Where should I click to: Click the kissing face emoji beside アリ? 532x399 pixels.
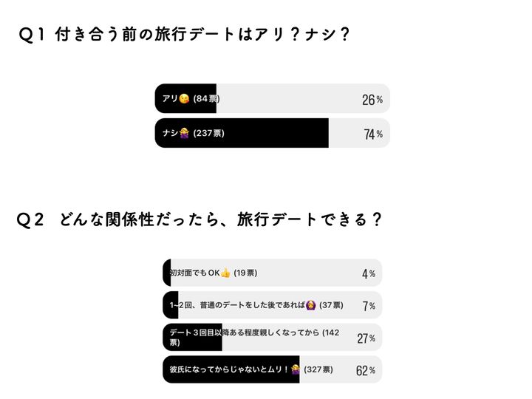[185, 99]
